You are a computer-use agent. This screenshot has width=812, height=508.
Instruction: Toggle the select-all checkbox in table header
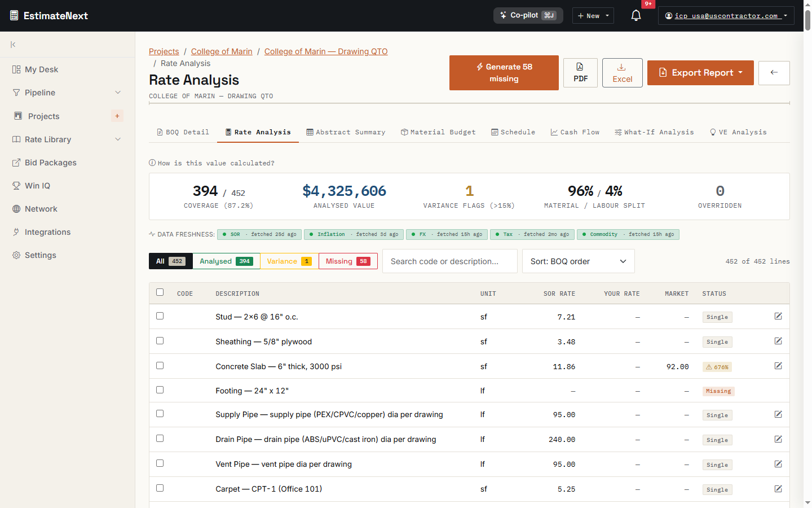tap(160, 292)
